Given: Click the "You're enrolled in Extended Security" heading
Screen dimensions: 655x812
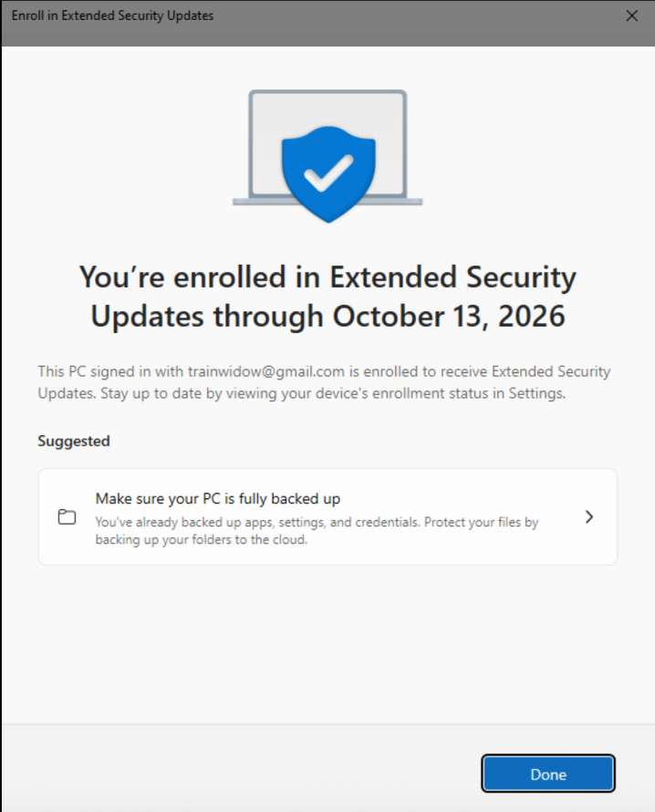Looking at the screenshot, I should click(x=327, y=276).
